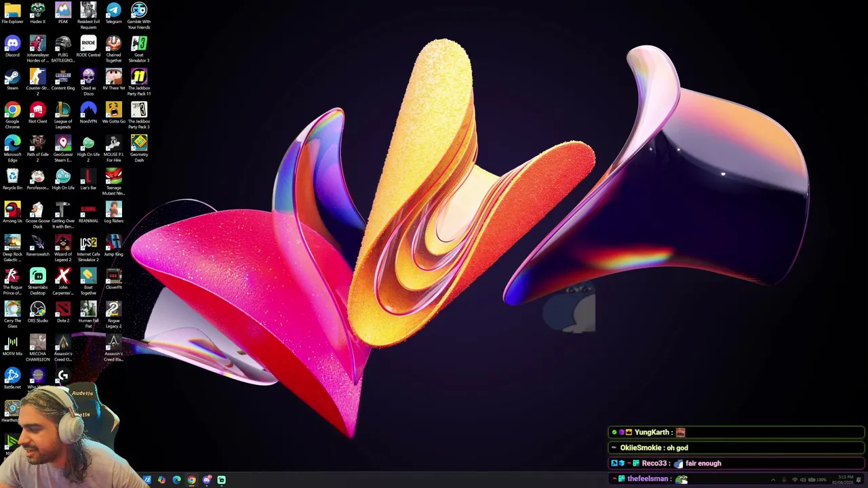Select the MECCHA CHAMELEON icon

pos(37,348)
